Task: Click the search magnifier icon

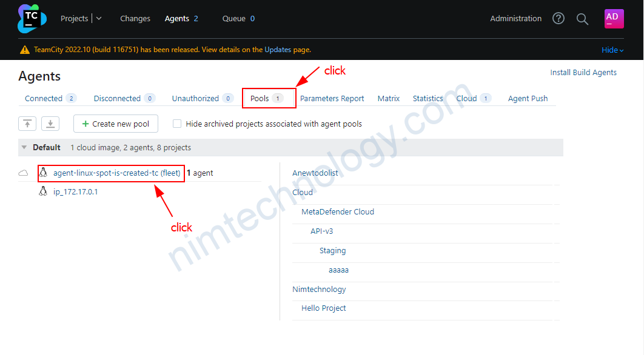Action: click(582, 19)
